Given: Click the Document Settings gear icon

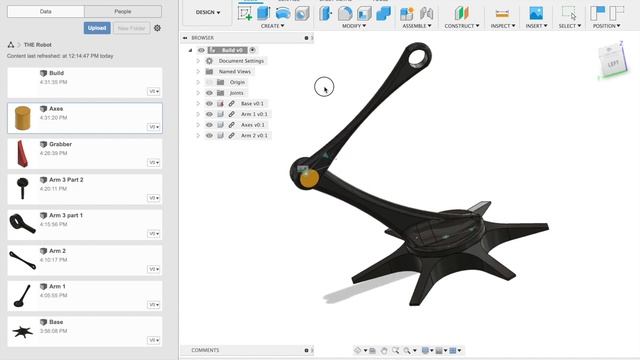Looking at the screenshot, I should coord(209,61).
